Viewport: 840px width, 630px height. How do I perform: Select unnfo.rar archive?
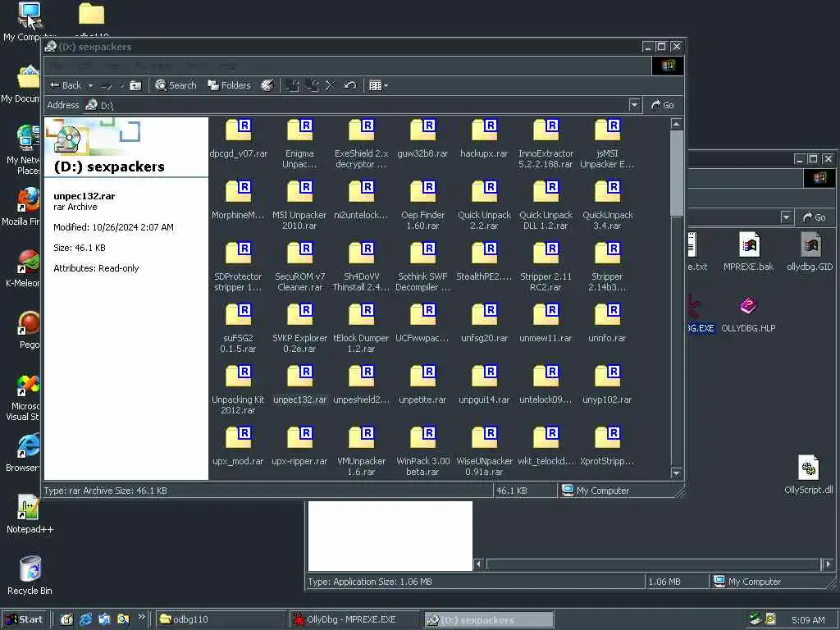pyautogui.click(x=607, y=323)
